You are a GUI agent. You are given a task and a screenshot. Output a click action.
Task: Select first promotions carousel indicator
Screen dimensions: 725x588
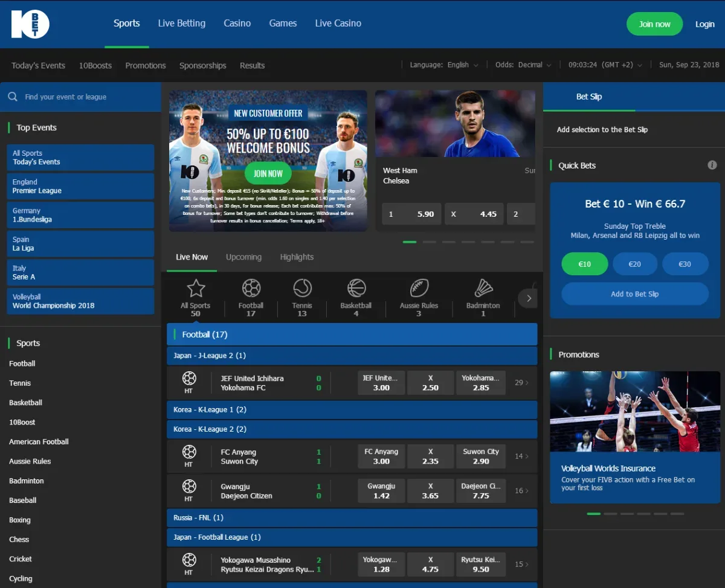click(x=593, y=514)
